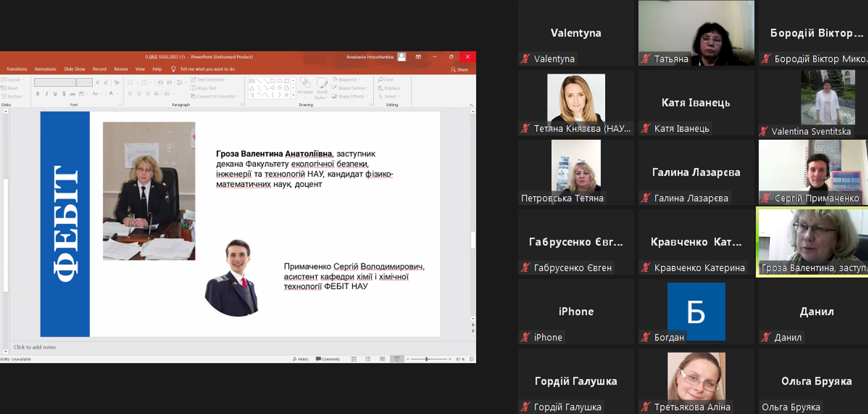Click the Ribbon Display Options icon
The image size is (868, 414).
(418, 57)
